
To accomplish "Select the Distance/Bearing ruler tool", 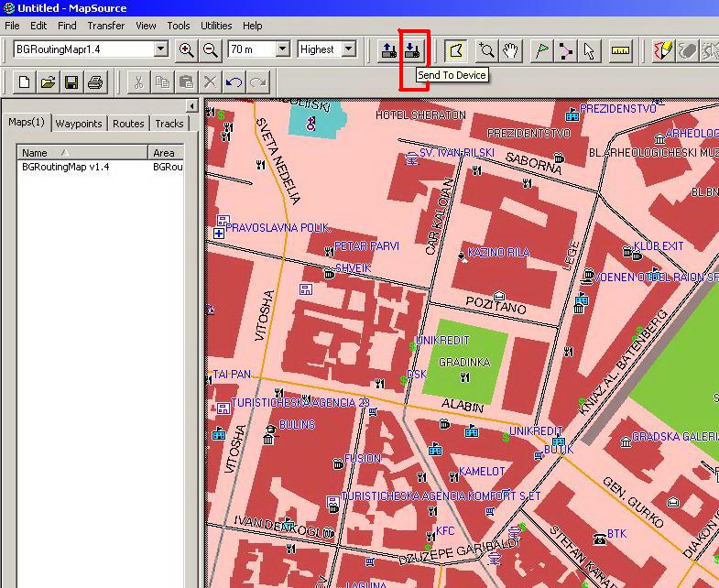I will [620, 50].
